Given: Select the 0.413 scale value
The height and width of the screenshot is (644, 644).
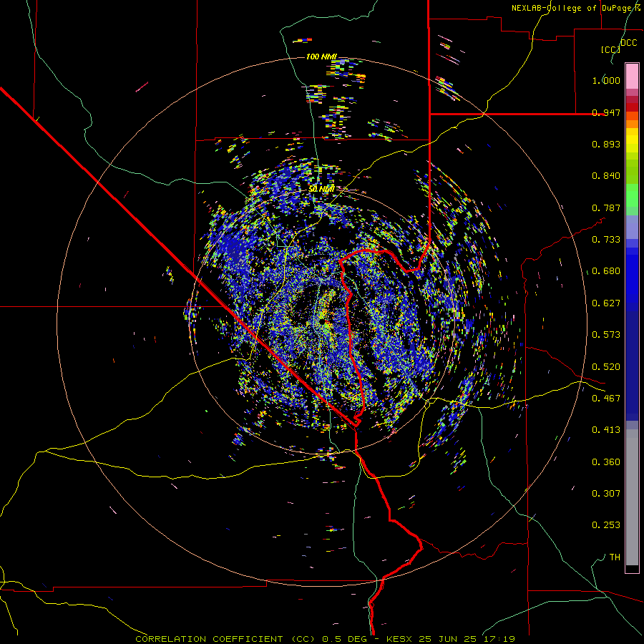Looking at the screenshot, I should coord(606,430).
